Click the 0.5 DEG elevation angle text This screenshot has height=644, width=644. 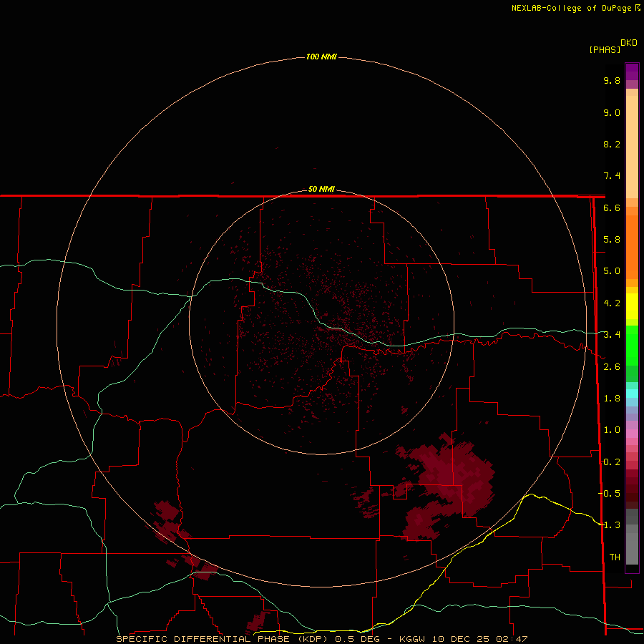coord(357,639)
